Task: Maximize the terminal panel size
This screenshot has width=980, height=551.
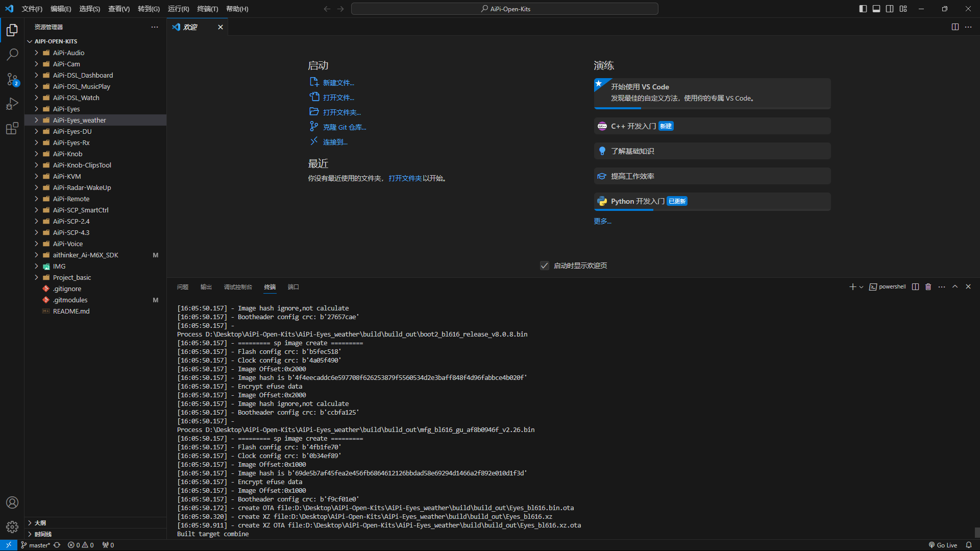Action: [x=955, y=287]
